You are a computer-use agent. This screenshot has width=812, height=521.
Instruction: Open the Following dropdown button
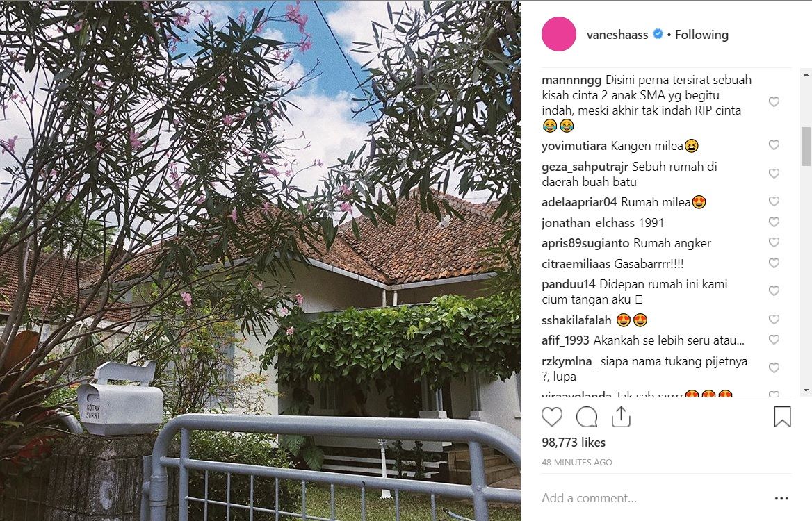tap(701, 35)
